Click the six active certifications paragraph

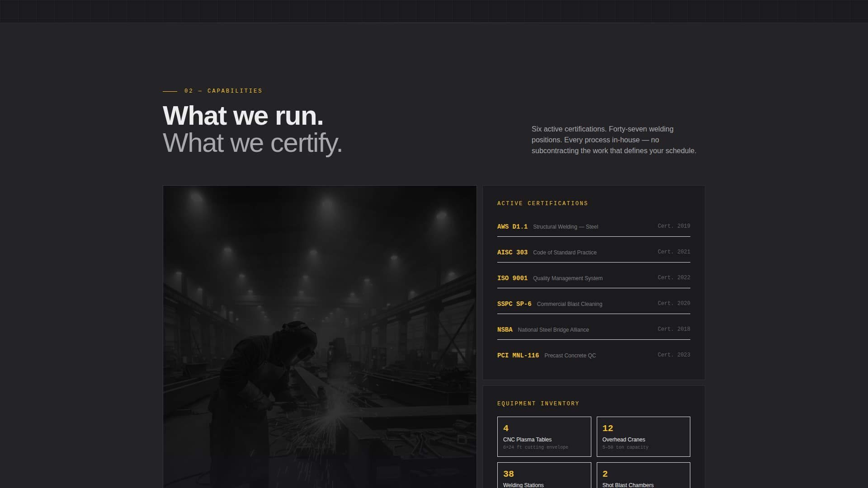tap(613, 140)
